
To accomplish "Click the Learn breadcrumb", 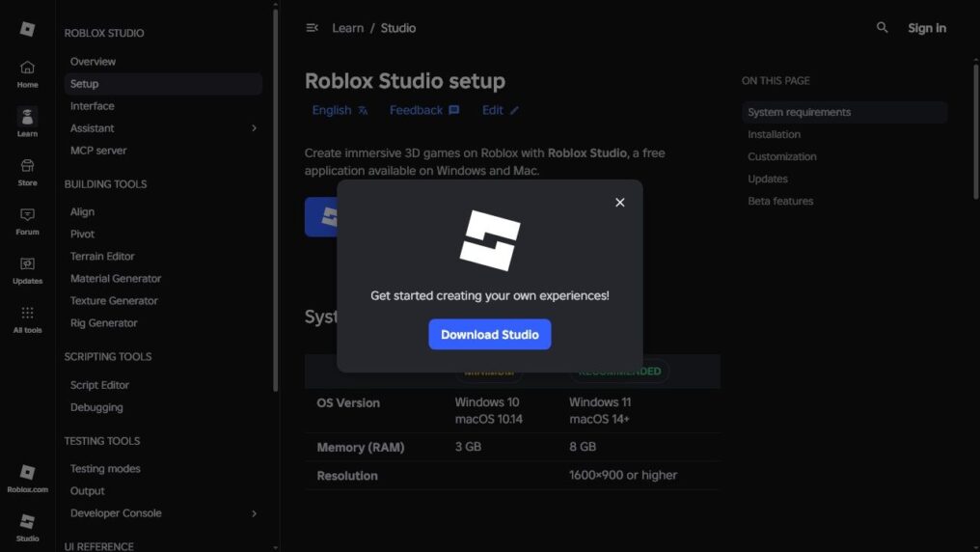I will click(347, 28).
